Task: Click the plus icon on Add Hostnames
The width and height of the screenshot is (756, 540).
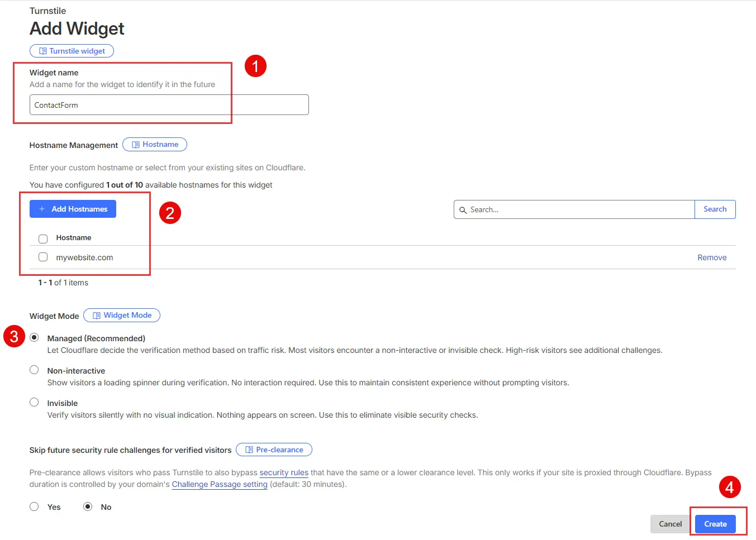Action: (41, 208)
